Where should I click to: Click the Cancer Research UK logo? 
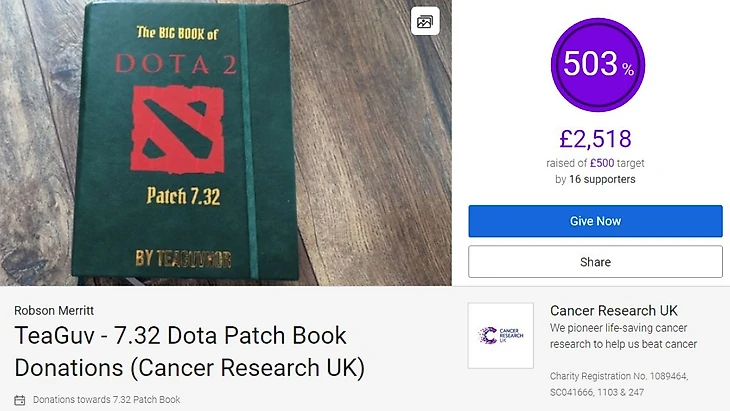500,335
